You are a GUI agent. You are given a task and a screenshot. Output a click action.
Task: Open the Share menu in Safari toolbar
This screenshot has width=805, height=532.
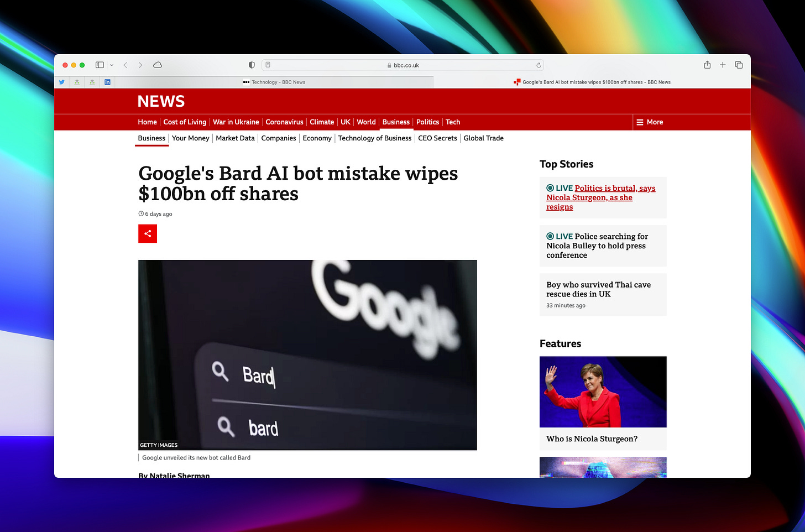tap(707, 65)
